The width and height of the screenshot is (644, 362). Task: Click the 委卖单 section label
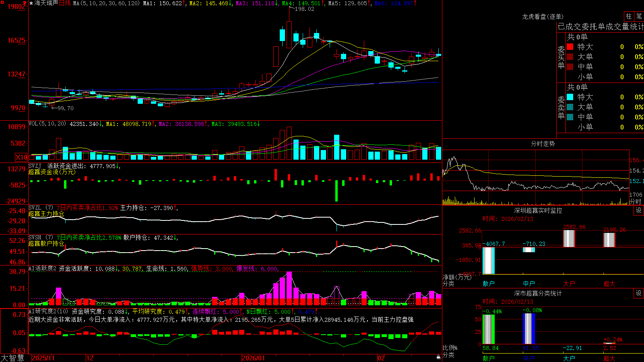(561, 108)
